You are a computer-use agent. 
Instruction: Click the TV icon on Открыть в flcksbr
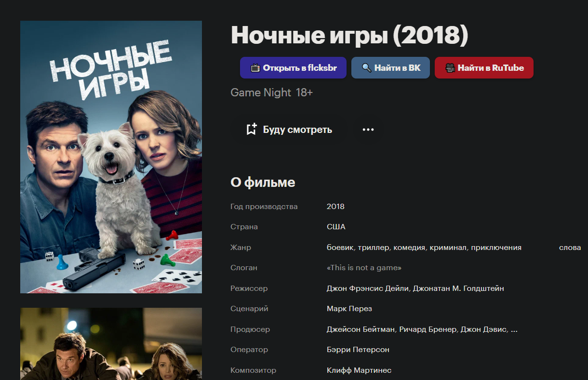pyautogui.click(x=255, y=68)
